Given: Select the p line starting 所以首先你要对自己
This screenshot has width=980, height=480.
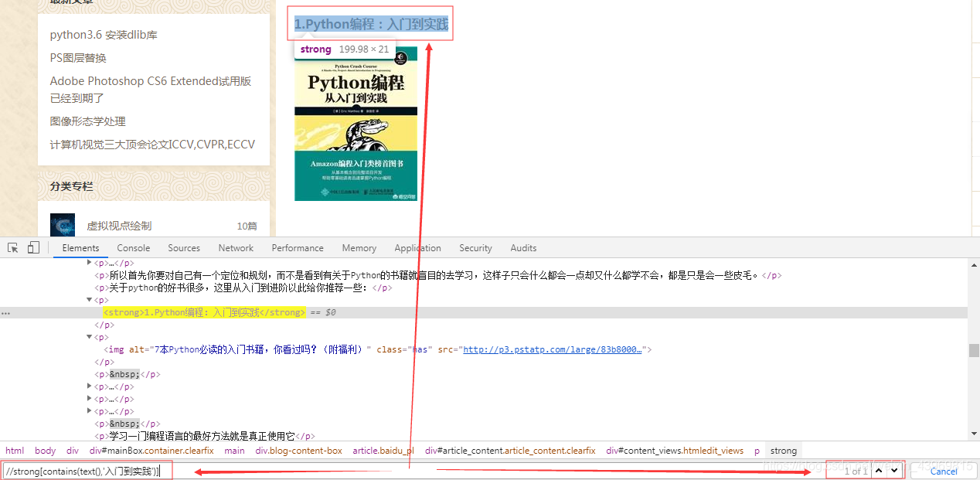Looking at the screenshot, I should click(x=437, y=275).
